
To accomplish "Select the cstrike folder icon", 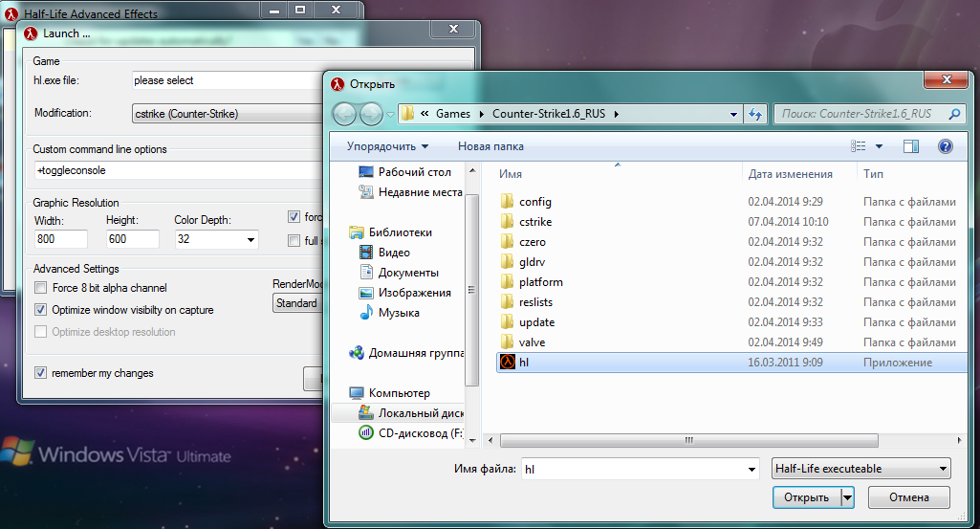I will tap(507, 221).
